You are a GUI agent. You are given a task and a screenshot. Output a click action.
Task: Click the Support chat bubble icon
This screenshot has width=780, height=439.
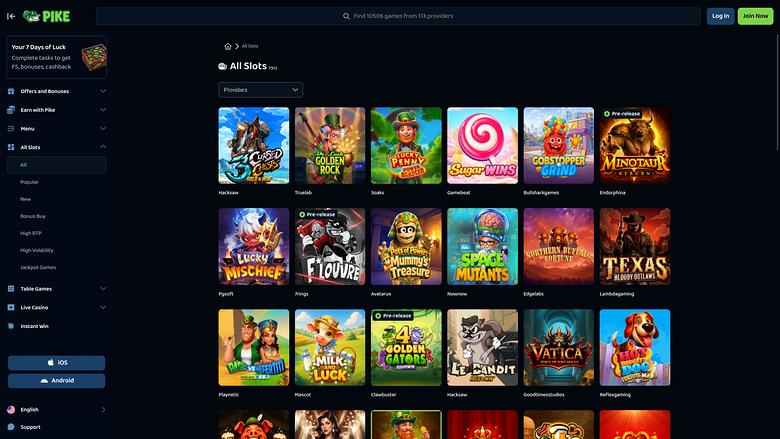coord(11,427)
